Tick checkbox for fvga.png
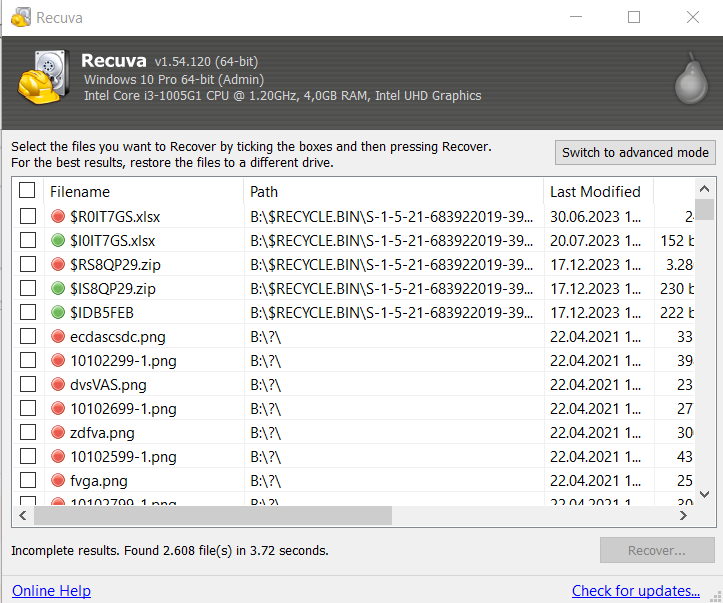This screenshot has height=603, width=723. (28, 479)
